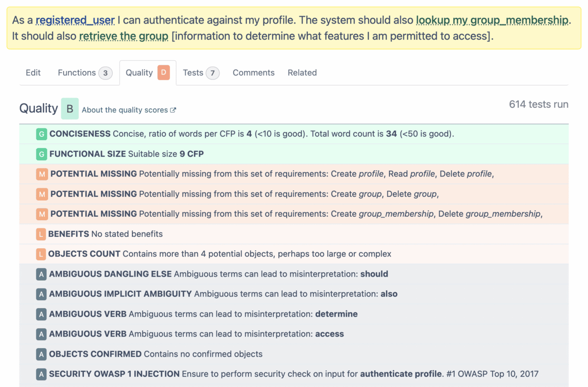
Task: Open the Comments tab
Action: click(253, 73)
